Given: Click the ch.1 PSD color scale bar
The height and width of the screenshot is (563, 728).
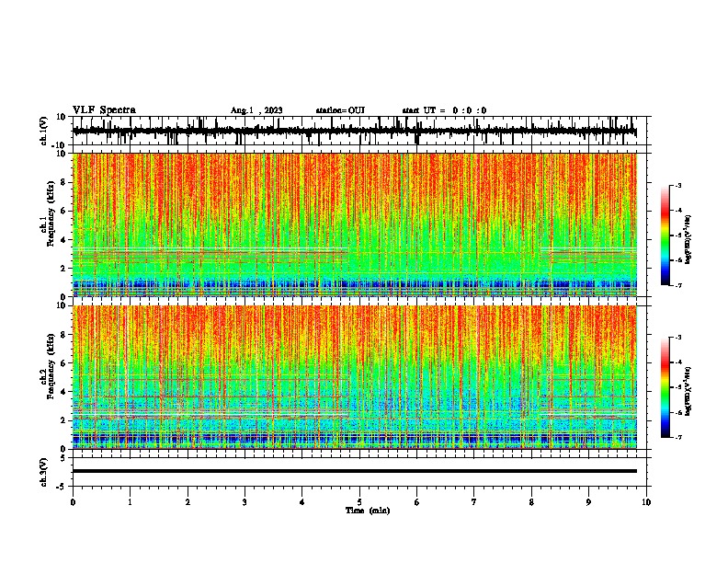Looking at the screenshot, I should (665, 236).
